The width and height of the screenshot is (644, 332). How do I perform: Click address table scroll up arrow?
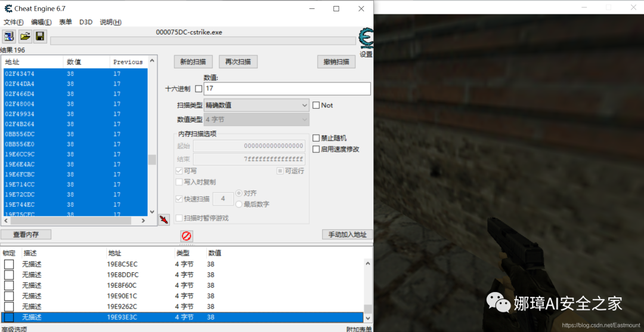[x=368, y=264]
